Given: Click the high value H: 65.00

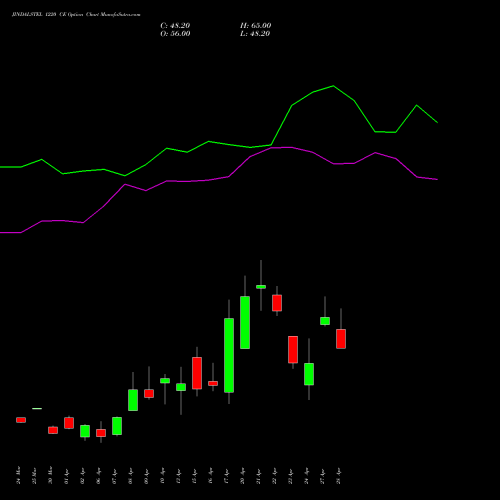Looking at the screenshot, I should [x=255, y=26].
